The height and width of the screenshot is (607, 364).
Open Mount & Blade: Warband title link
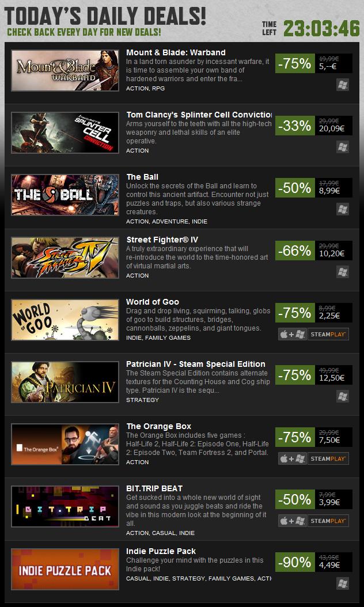[x=176, y=52]
